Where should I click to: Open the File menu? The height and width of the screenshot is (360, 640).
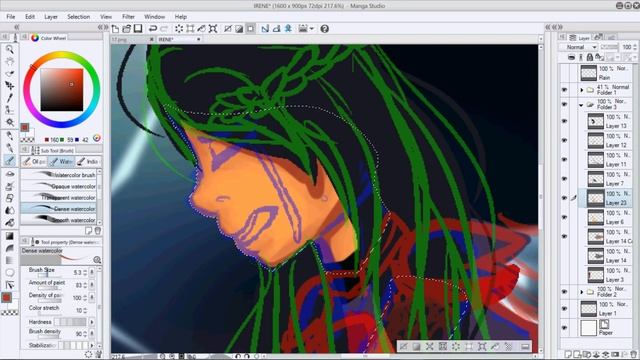[11, 17]
